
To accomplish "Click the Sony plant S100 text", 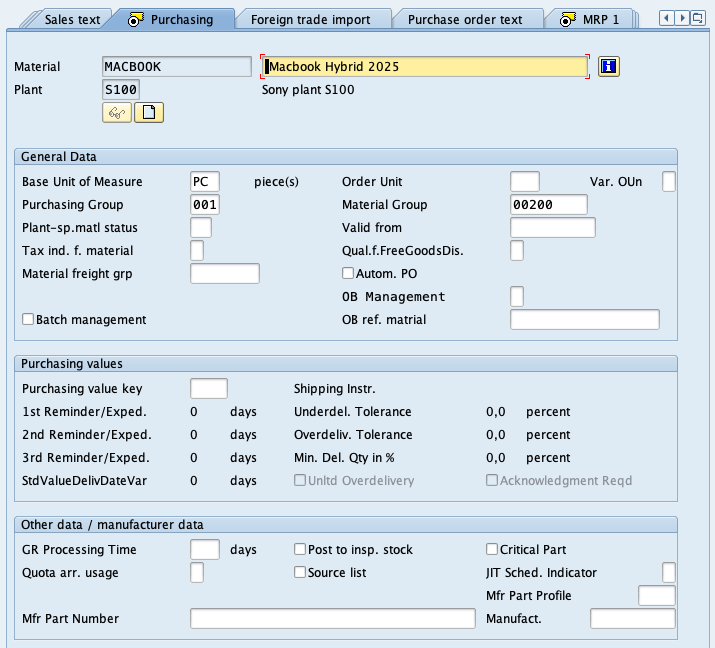I will tap(308, 89).
